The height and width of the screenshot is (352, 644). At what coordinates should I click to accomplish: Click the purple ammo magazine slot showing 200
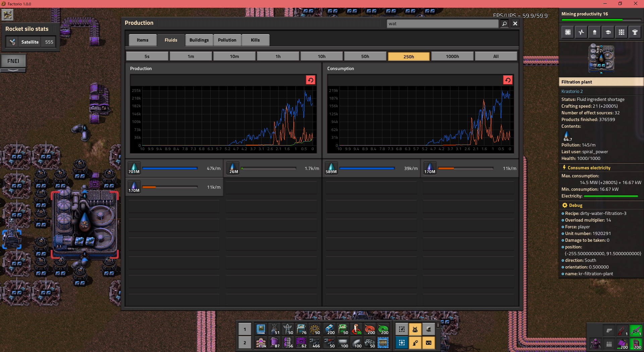(x=623, y=344)
